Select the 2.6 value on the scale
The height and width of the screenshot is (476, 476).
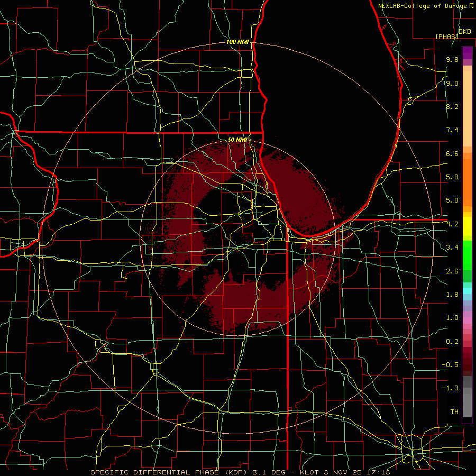pyautogui.click(x=452, y=271)
